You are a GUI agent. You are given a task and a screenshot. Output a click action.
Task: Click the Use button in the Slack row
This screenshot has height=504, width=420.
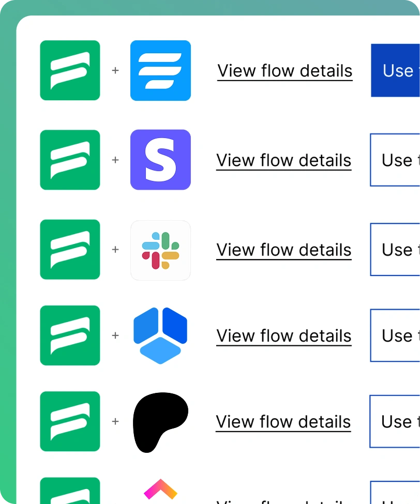coord(395,250)
